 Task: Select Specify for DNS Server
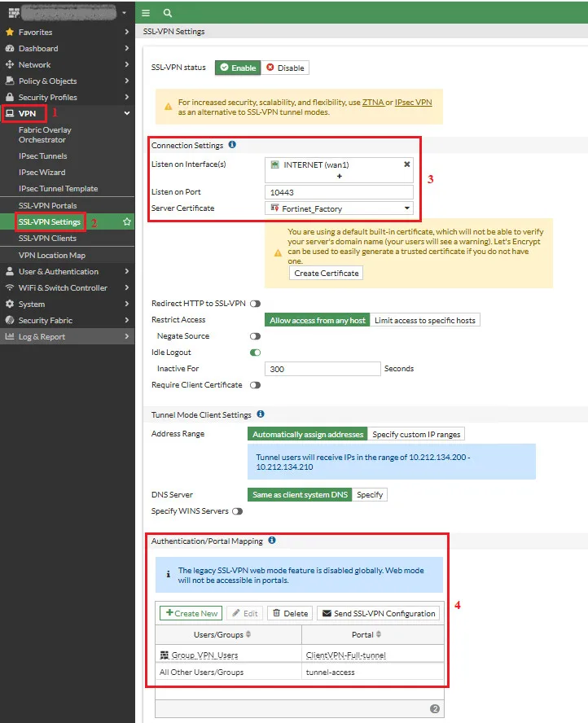(x=370, y=495)
